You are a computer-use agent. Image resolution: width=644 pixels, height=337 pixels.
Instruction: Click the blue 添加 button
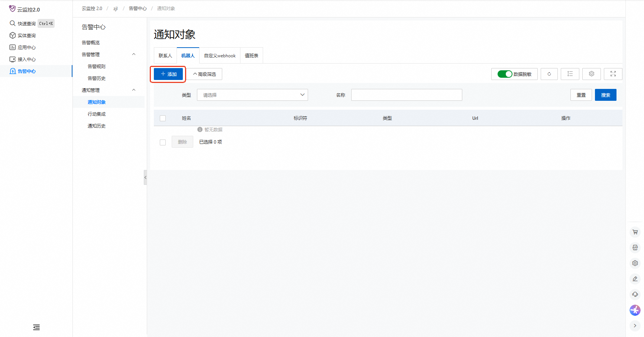pos(168,74)
